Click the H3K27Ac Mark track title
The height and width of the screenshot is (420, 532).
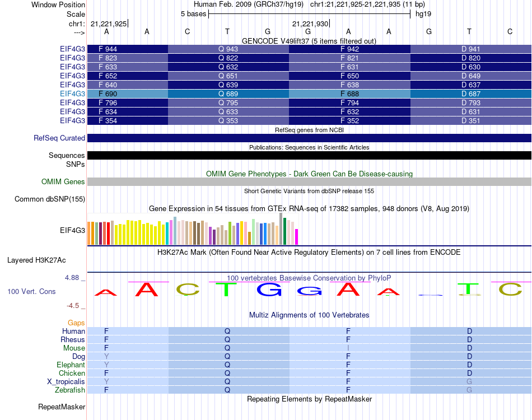(309, 253)
